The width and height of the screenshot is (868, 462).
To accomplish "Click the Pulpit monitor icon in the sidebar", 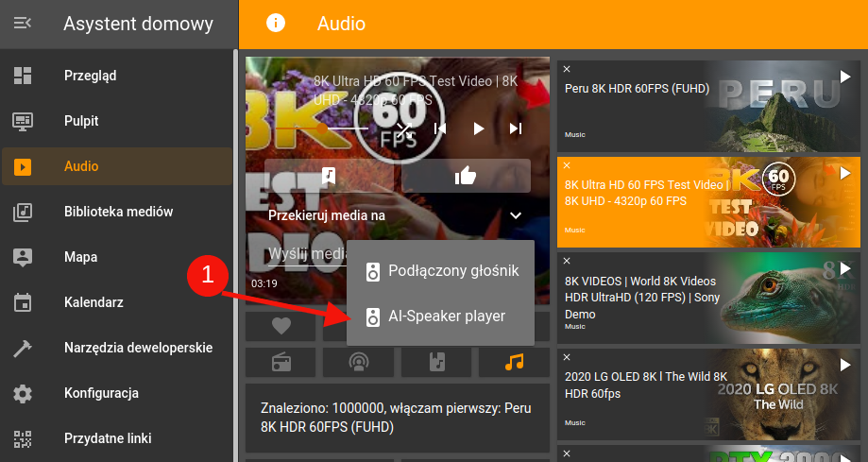I will [23, 121].
